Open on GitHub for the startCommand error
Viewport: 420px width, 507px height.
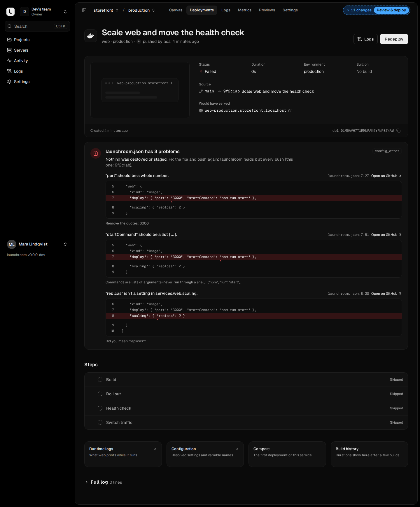click(x=386, y=235)
